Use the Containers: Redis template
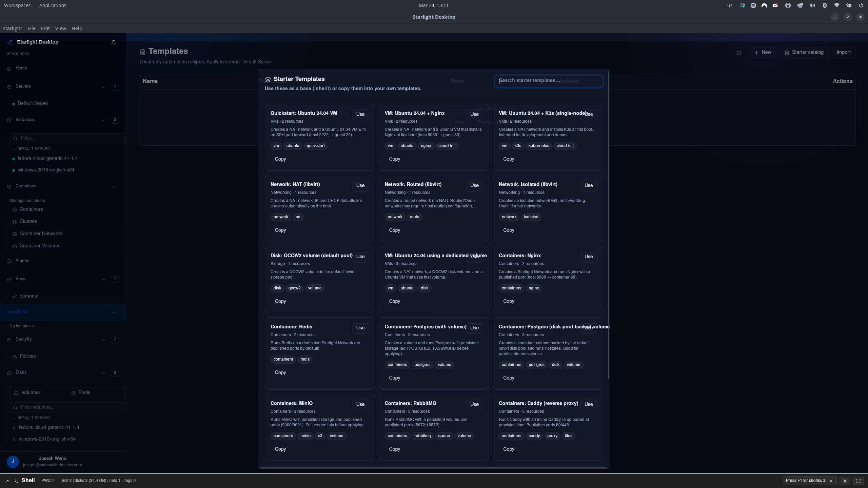The width and height of the screenshot is (868, 488). click(x=360, y=328)
